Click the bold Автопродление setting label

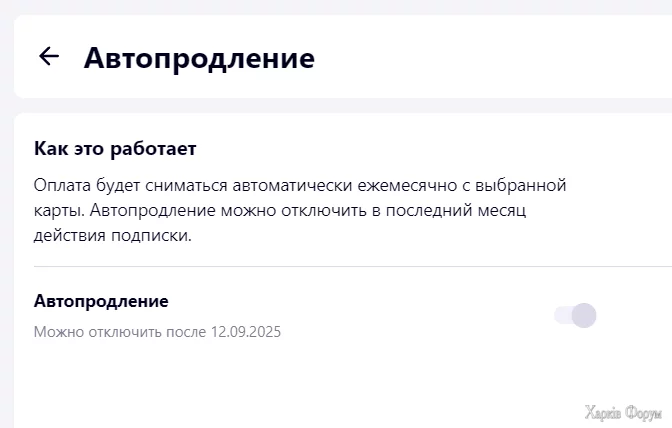pyautogui.click(x=101, y=301)
